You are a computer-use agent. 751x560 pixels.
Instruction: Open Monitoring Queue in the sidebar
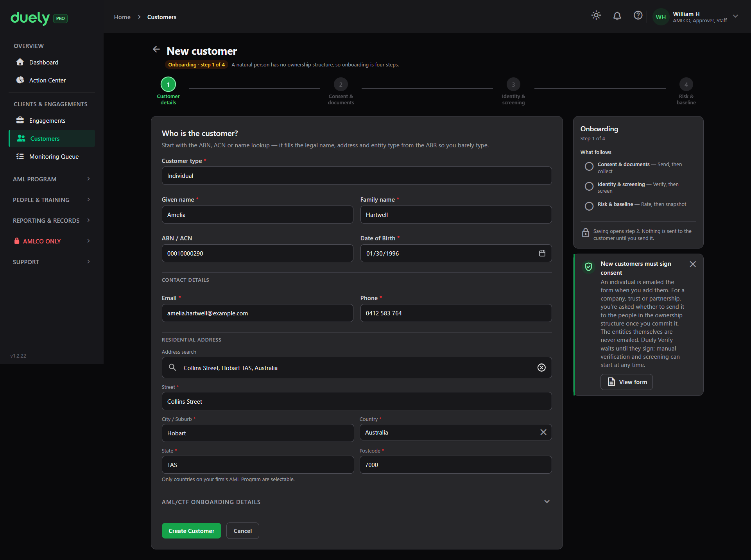click(52, 156)
